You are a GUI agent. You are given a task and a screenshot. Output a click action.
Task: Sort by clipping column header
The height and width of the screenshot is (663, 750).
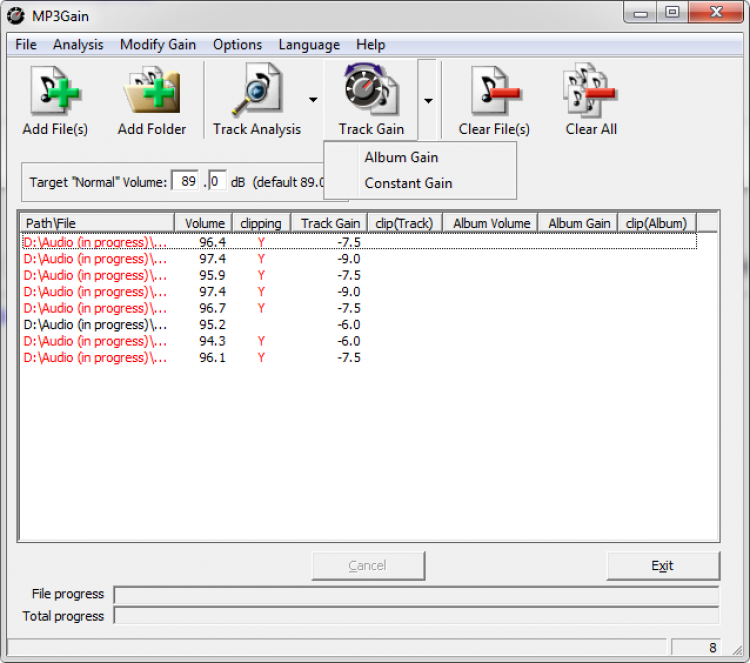tap(261, 223)
